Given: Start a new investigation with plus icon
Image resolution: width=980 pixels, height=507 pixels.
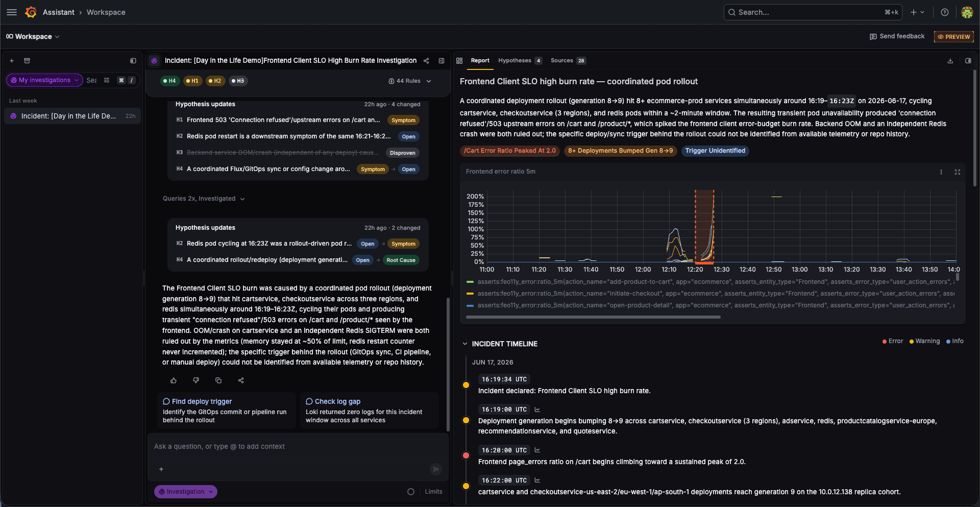Looking at the screenshot, I should pyautogui.click(x=12, y=61).
